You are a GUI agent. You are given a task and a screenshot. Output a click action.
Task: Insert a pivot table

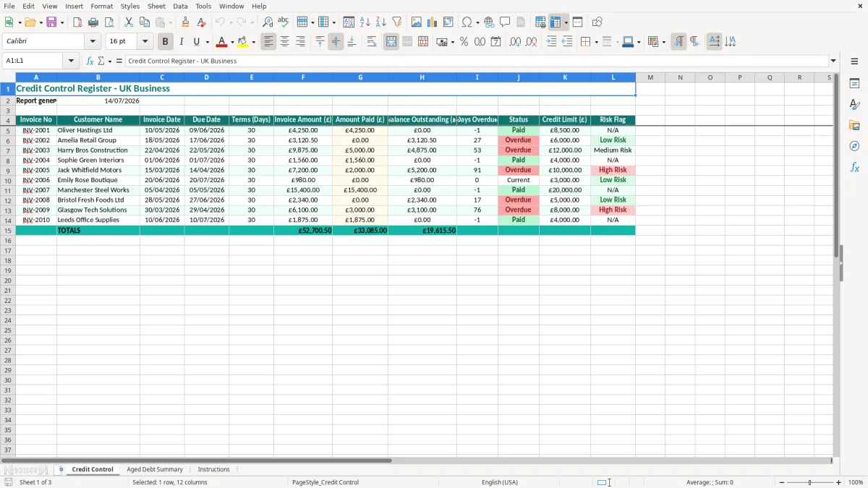[448, 22]
